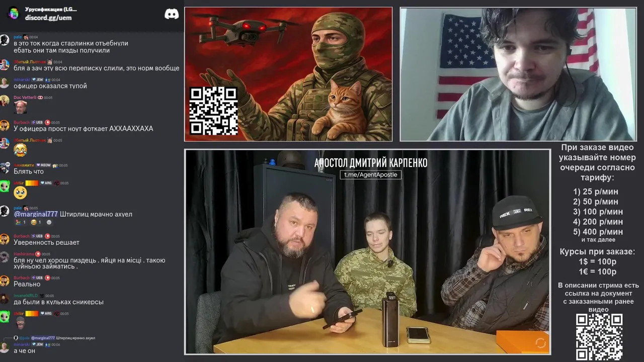
Task: Click the red badge icon on 'У офицера' message header
Action: pos(47,122)
